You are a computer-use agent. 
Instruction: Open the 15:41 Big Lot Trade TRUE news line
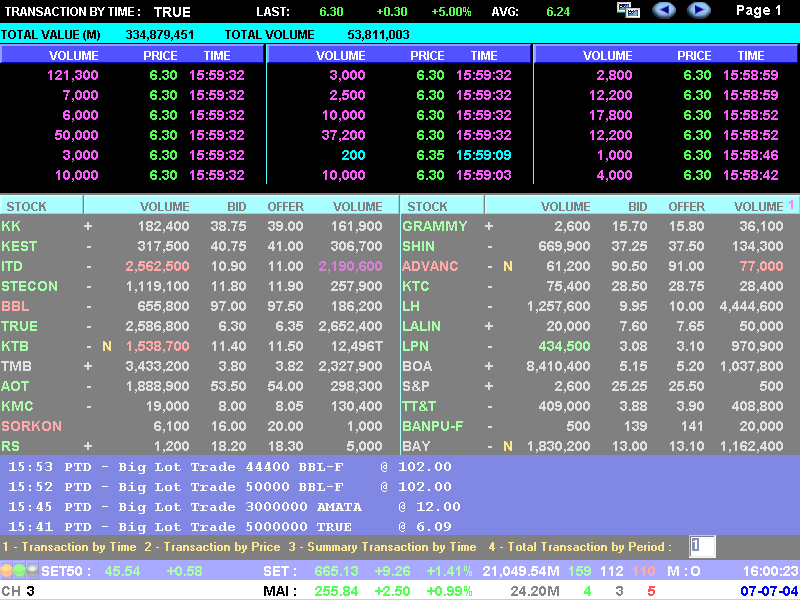coord(230,527)
